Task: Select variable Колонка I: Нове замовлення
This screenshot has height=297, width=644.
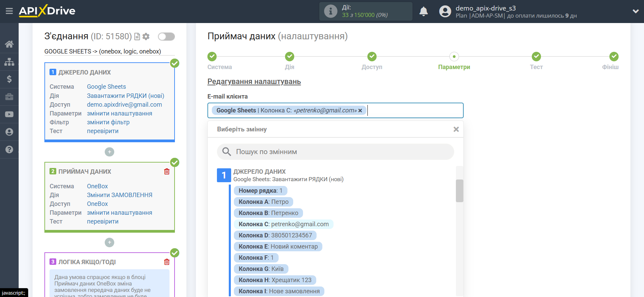Action: (x=279, y=291)
